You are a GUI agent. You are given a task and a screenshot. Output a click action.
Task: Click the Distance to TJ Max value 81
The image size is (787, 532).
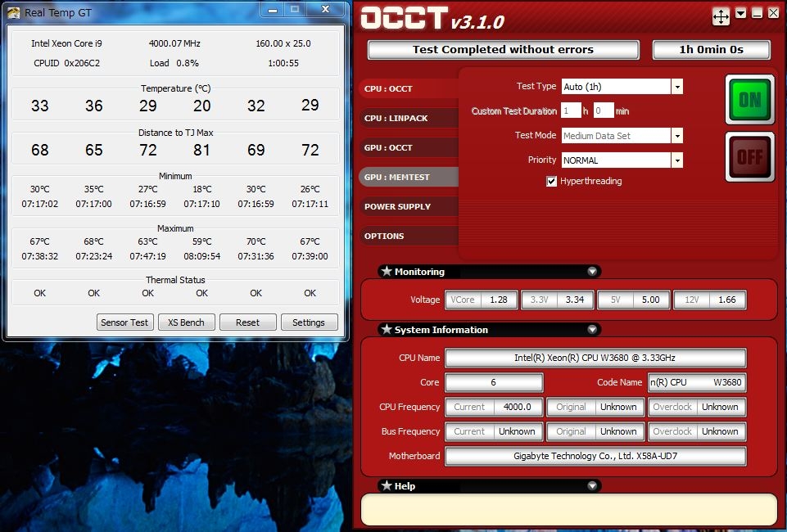click(x=201, y=150)
